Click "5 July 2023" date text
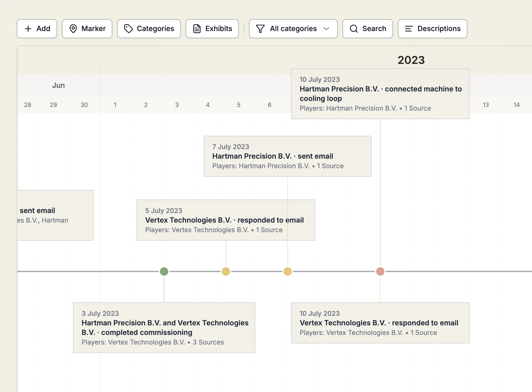This screenshot has height=392, width=532. point(164,211)
